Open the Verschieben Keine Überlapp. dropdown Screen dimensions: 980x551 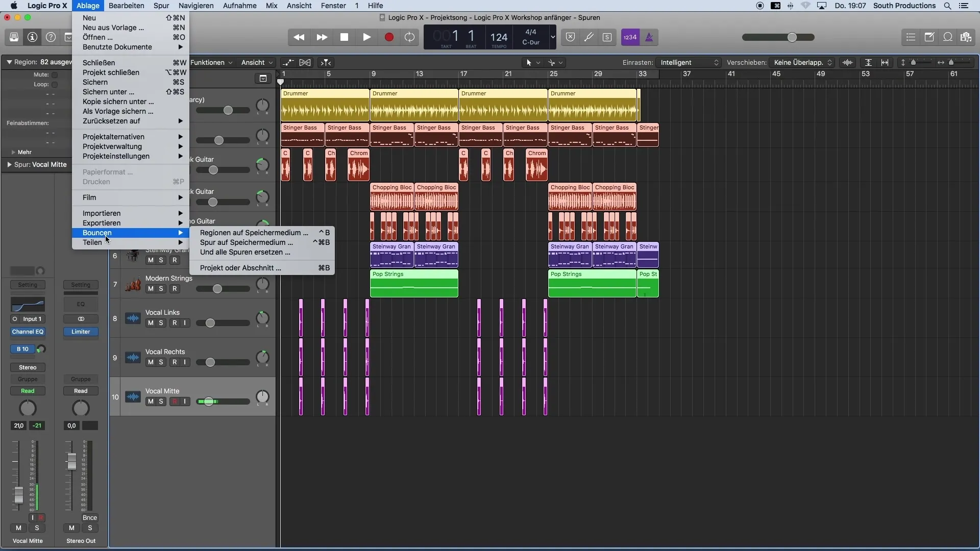[801, 63]
